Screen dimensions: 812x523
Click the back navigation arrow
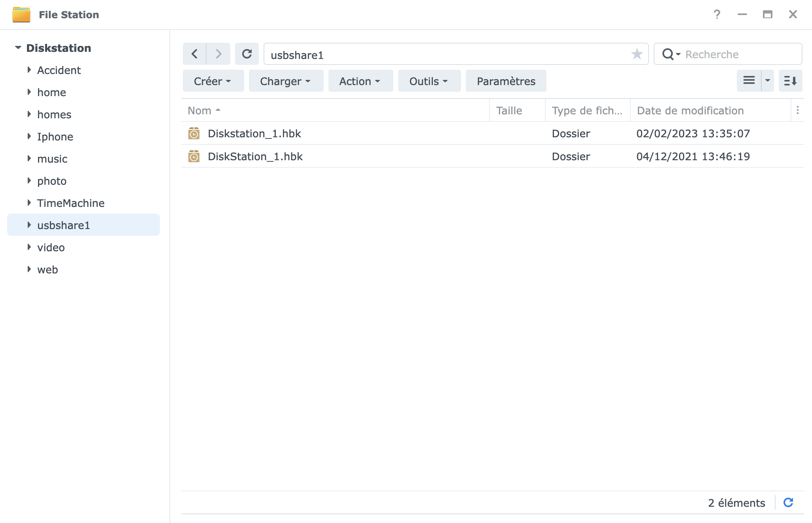[194, 54]
